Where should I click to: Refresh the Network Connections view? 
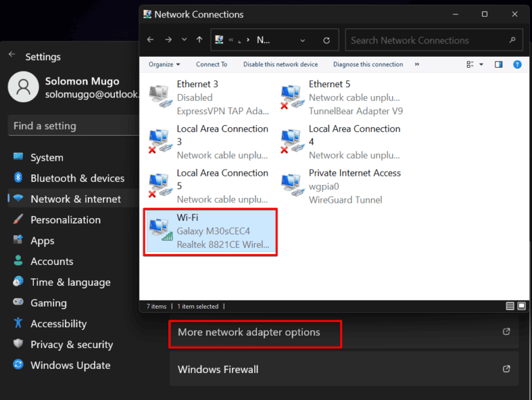326,41
